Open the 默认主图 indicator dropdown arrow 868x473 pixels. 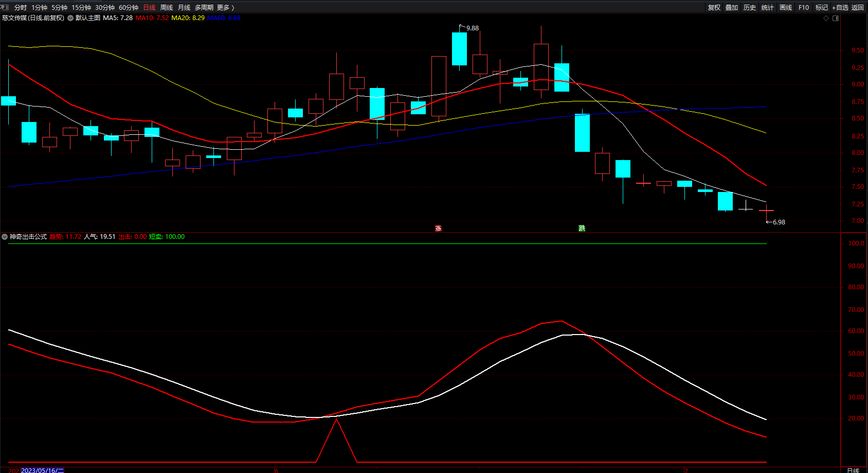coord(70,18)
